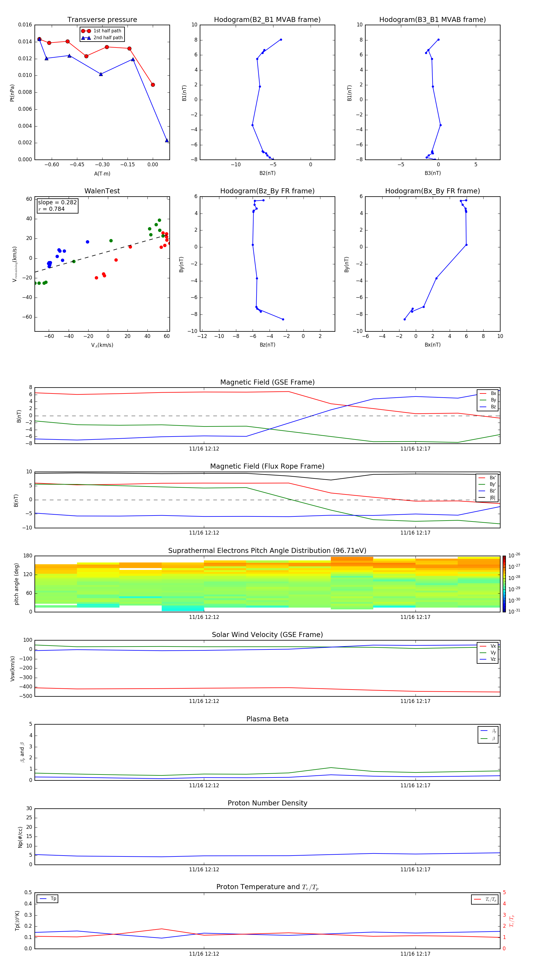Viewport: 535px width, 980px height.
Task: Click the "Vz" velocity legend entry
Action: pyautogui.click(x=488, y=659)
